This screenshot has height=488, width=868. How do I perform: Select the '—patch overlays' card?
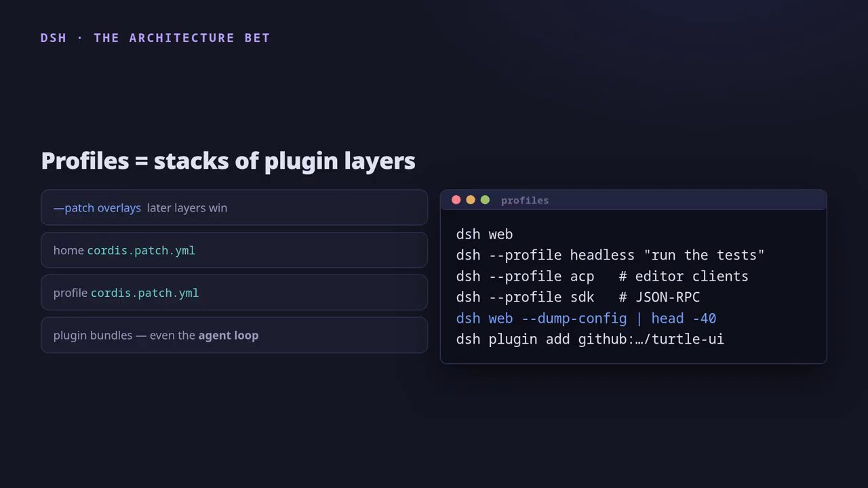[234, 207]
